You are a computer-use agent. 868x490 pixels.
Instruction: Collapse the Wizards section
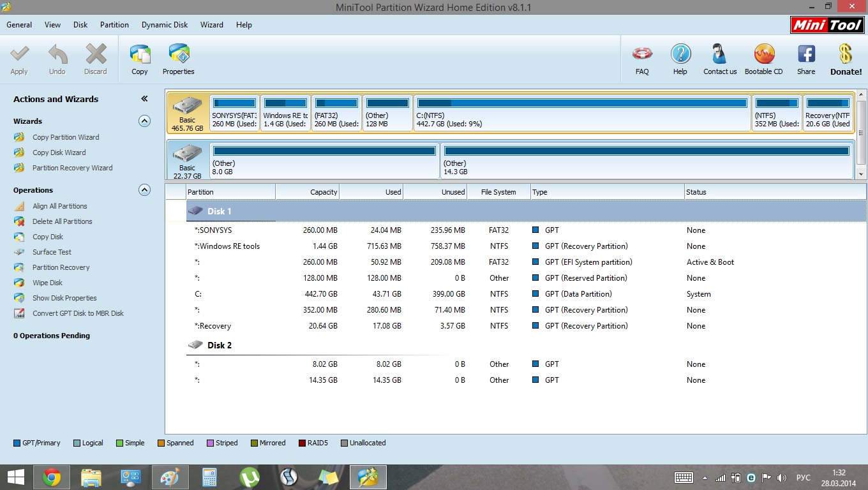click(x=144, y=121)
